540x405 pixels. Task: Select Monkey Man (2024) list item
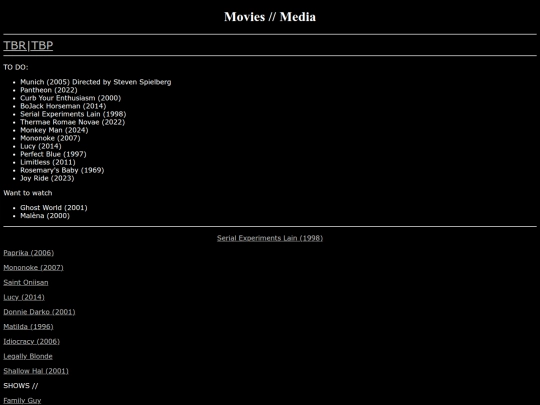click(54, 130)
